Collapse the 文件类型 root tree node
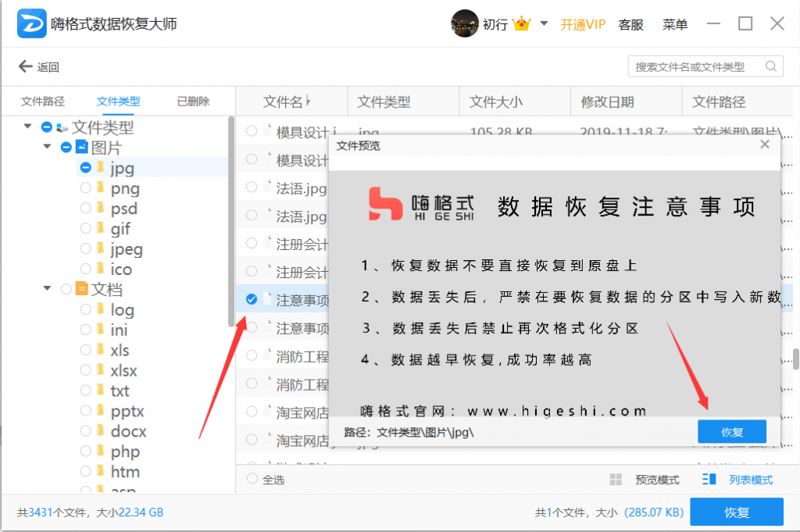Viewport: 800px width, 532px height. click(27, 126)
